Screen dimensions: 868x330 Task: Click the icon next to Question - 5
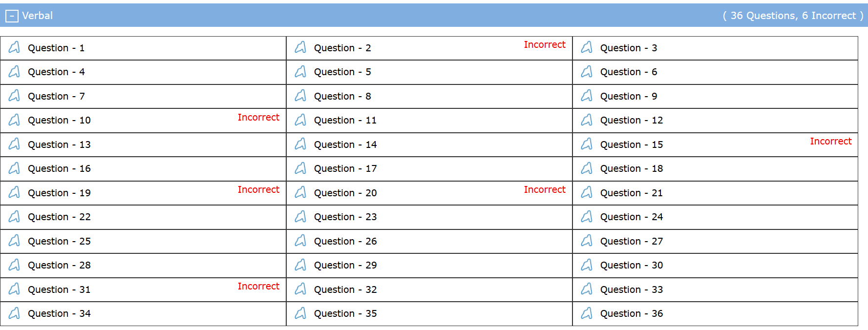coord(301,72)
